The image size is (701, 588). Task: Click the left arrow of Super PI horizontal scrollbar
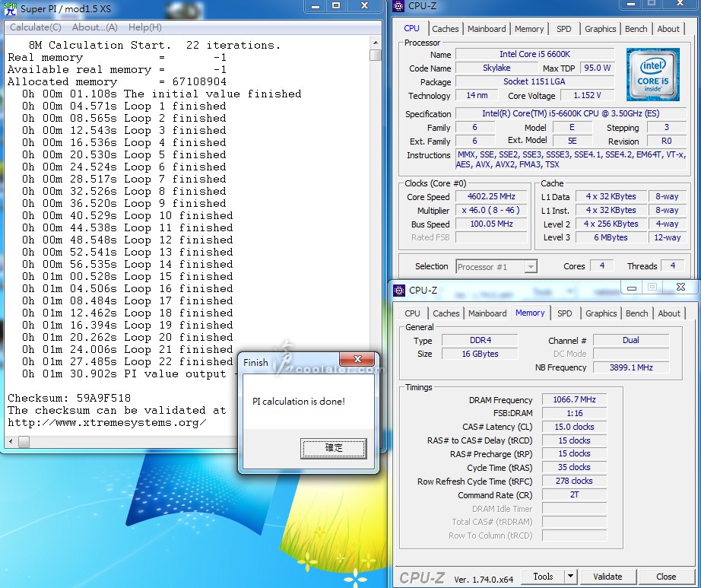pos(11,442)
